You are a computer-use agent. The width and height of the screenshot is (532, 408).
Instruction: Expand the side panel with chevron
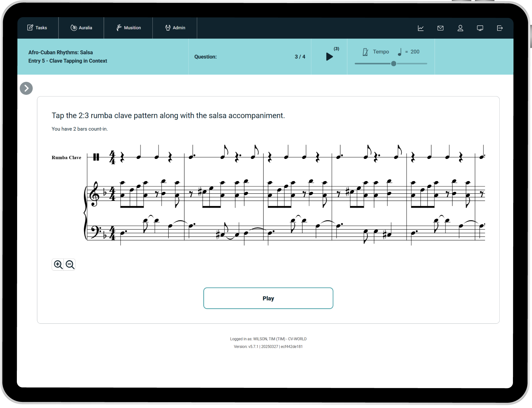[26, 88]
